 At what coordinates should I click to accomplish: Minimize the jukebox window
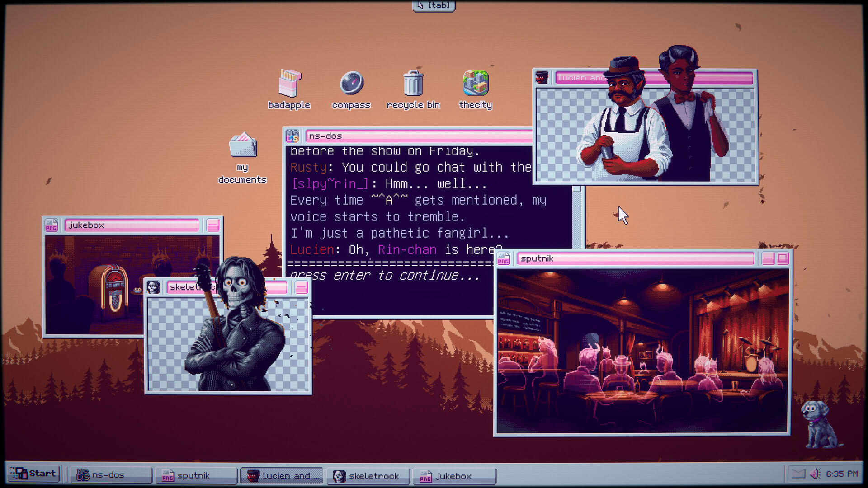[212, 225]
